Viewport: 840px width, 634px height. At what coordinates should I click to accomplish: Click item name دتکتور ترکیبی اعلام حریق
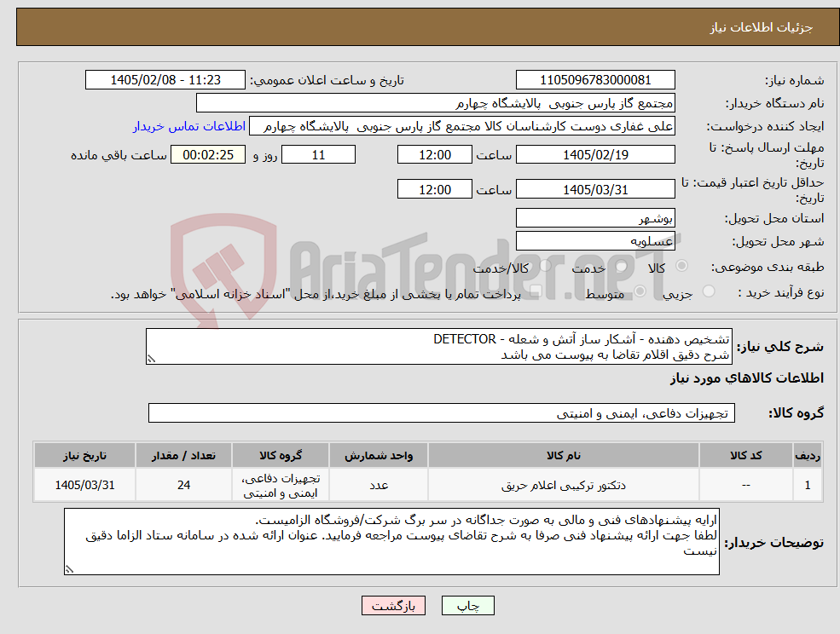(563, 485)
